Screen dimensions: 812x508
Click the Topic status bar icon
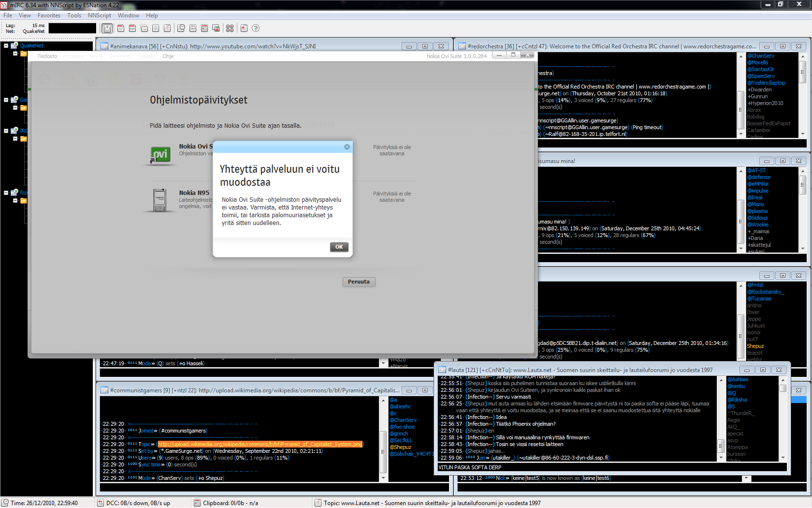(318, 503)
